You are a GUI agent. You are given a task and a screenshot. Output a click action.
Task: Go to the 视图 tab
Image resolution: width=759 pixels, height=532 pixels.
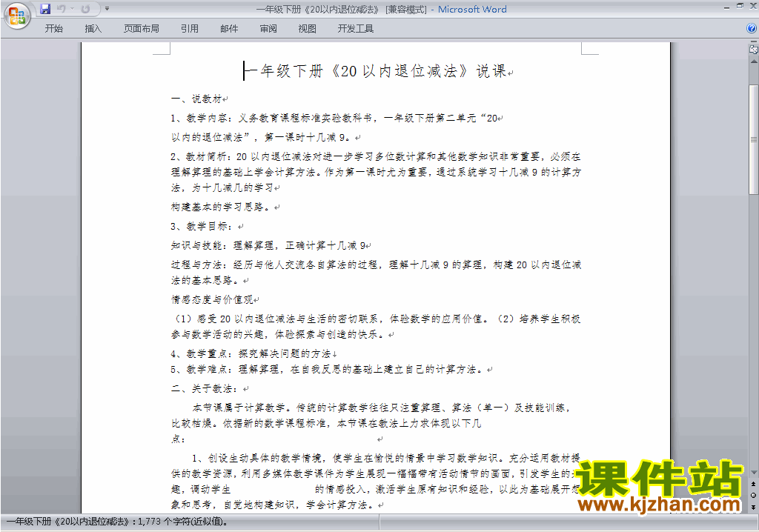[307, 29]
